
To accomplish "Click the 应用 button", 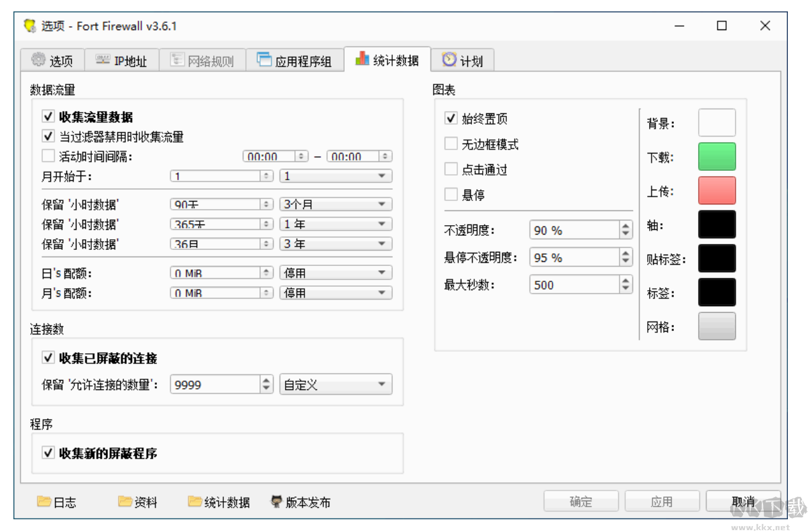I will click(x=661, y=501).
